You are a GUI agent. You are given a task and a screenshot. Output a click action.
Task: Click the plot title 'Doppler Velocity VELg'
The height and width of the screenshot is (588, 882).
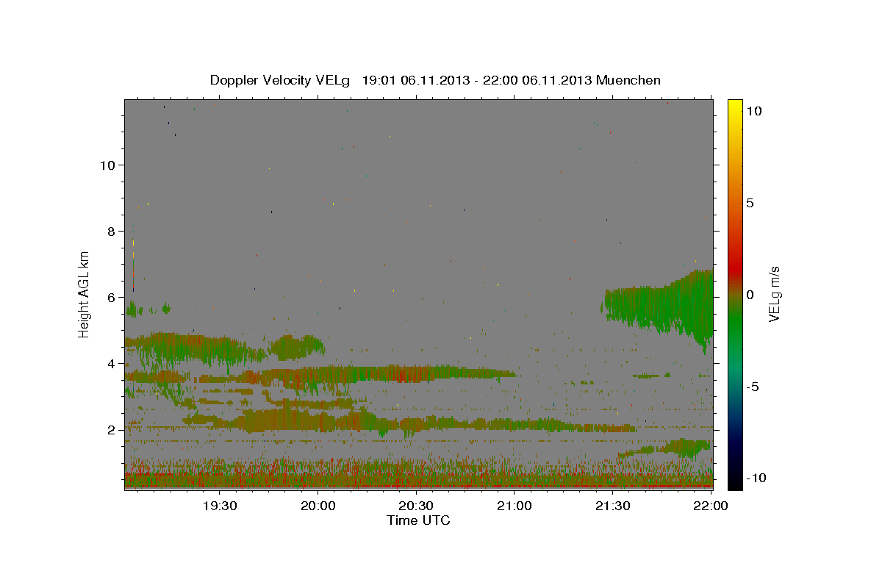(280, 80)
